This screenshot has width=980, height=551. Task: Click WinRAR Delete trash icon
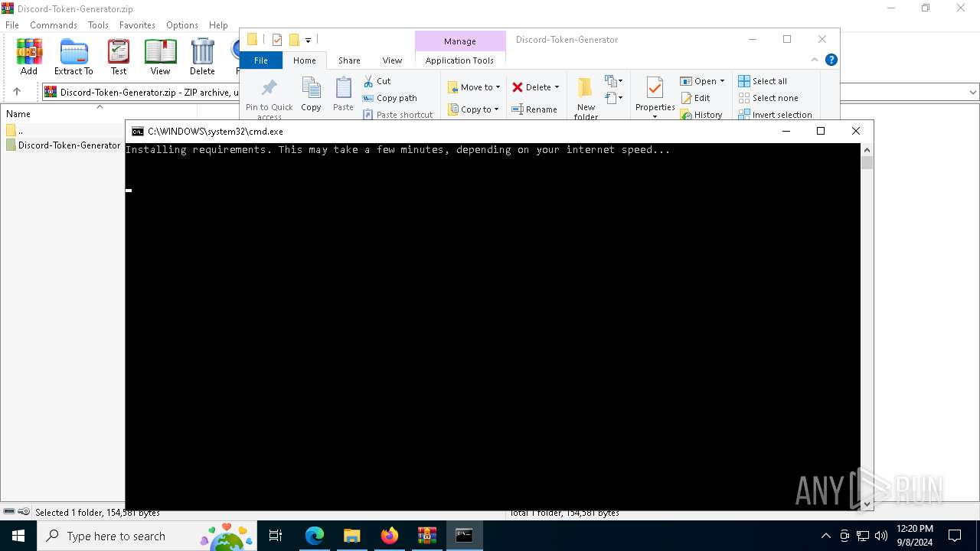pyautogui.click(x=202, y=57)
